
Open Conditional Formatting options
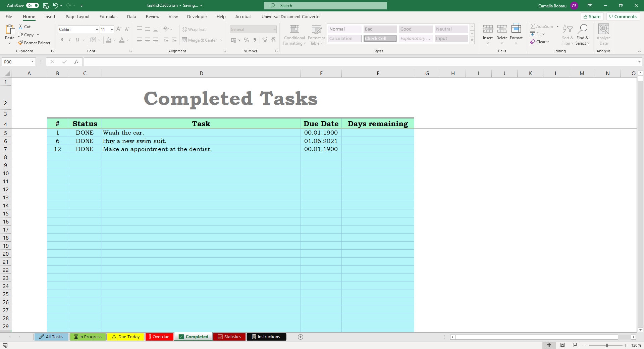pos(294,35)
